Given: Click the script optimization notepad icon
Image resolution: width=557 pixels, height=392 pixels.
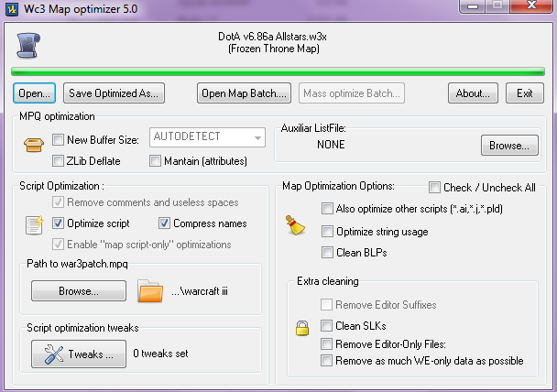Looking at the screenshot, I should [35, 224].
